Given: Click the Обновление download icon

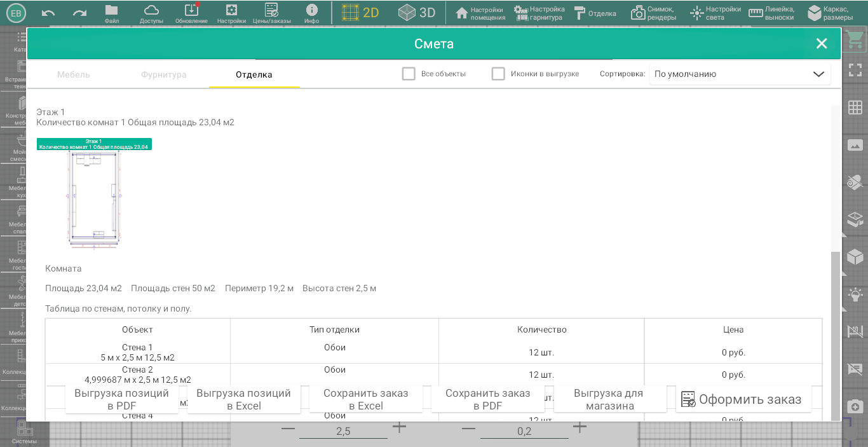Looking at the screenshot, I should point(191,13).
